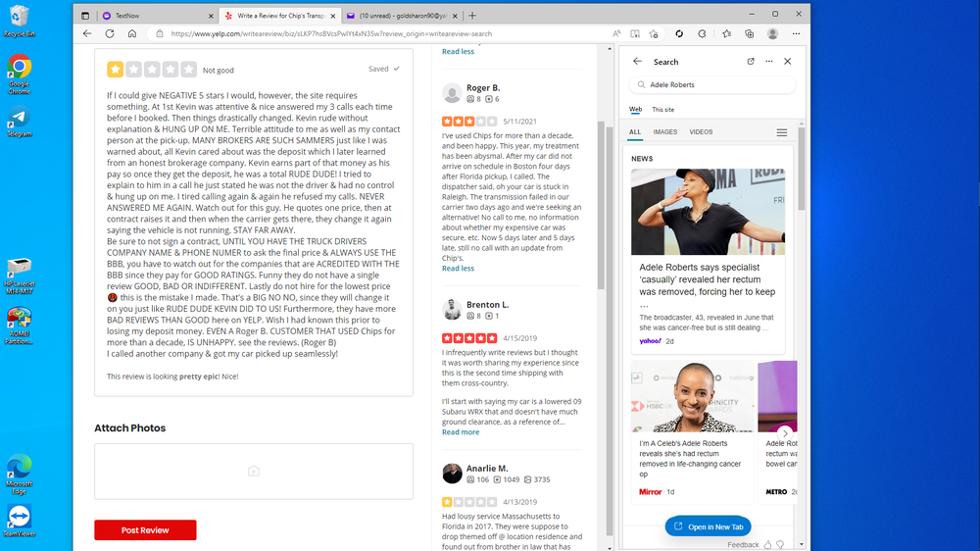Image resolution: width=980 pixels, height=551 pixels.
Task: Select the fifth star in the rating
Action: (188, 70)
